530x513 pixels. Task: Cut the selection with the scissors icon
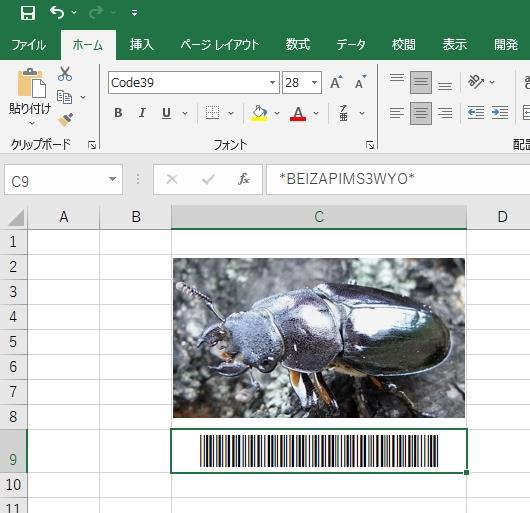pyautogui.click(x=65, y=74)
